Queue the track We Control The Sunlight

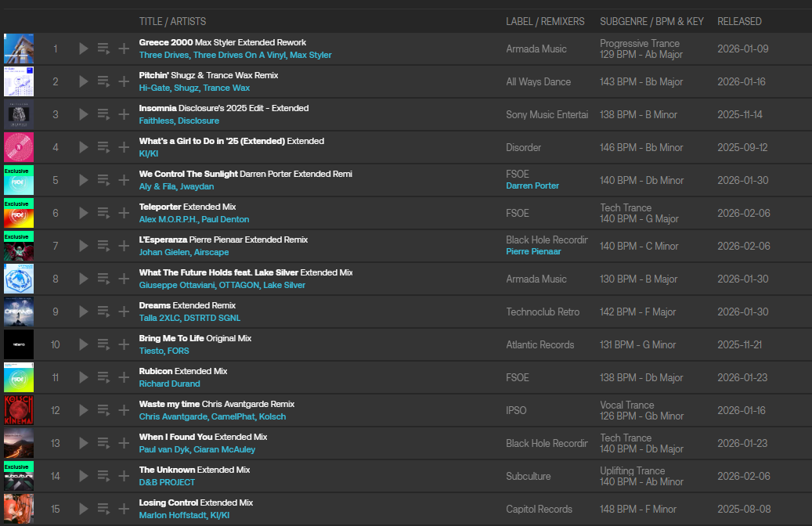coord(103,180)
